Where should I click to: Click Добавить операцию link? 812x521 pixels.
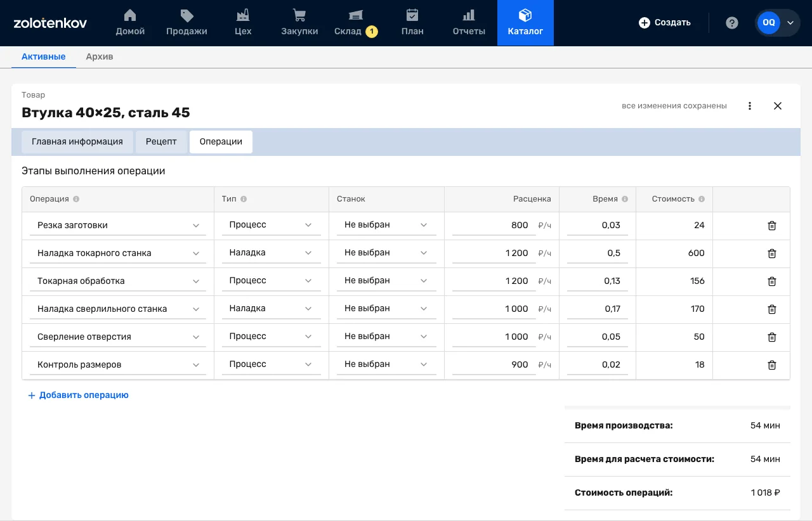(78, 396)
